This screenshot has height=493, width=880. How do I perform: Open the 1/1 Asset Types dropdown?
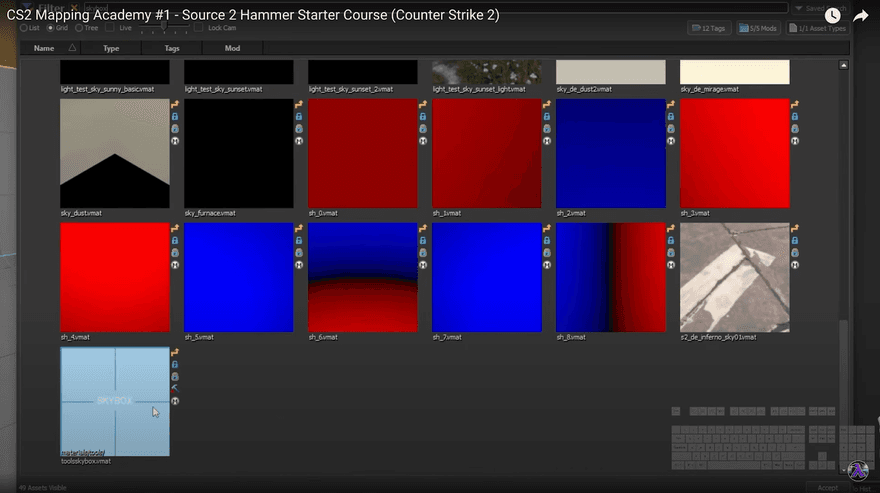point(817,29)
